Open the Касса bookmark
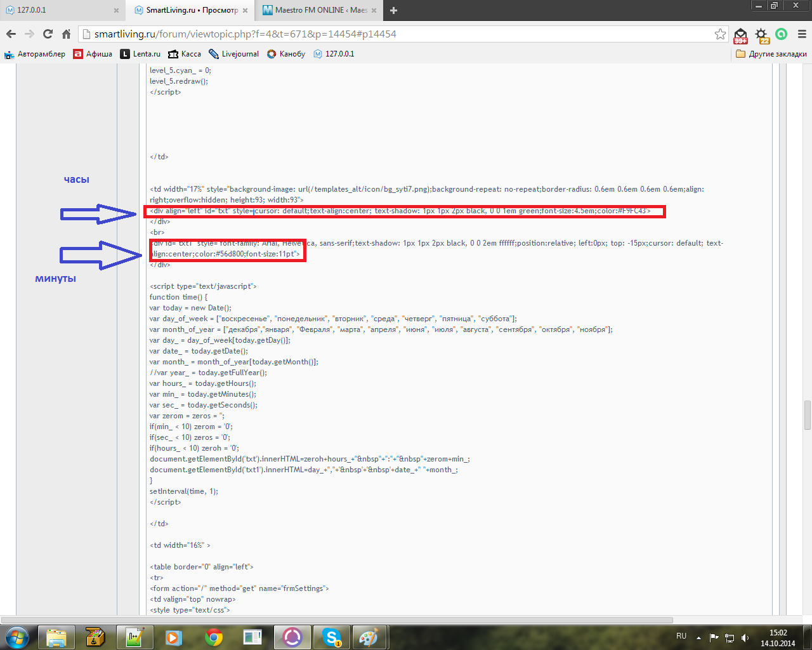Screen dimensions: 812x650 pos(185,54)
